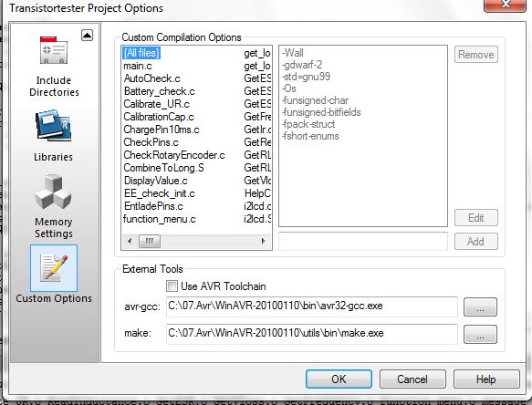The height and width of the screenshot is (405, 532).
Task: Open Help for project options
Action: pyautogui.click(x=486, y=379)
